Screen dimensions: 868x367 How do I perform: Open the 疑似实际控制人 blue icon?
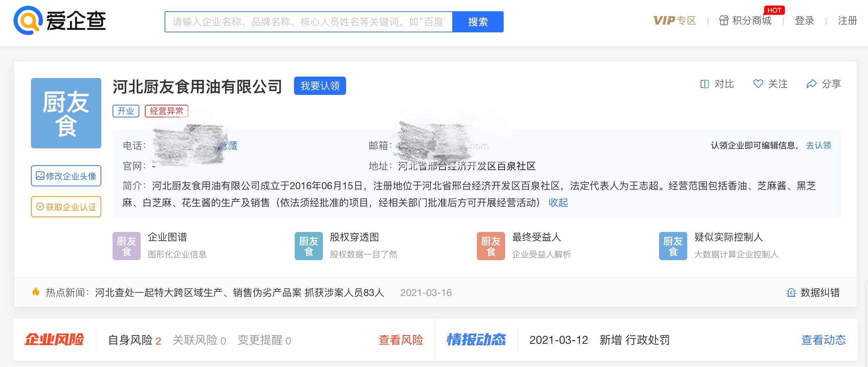[x=673, y=246]
